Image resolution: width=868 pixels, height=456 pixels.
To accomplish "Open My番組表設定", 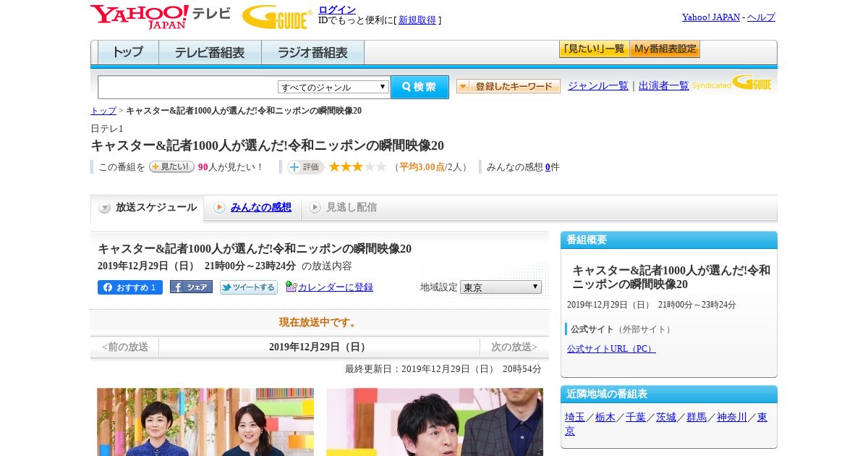I will coord(665,49).
